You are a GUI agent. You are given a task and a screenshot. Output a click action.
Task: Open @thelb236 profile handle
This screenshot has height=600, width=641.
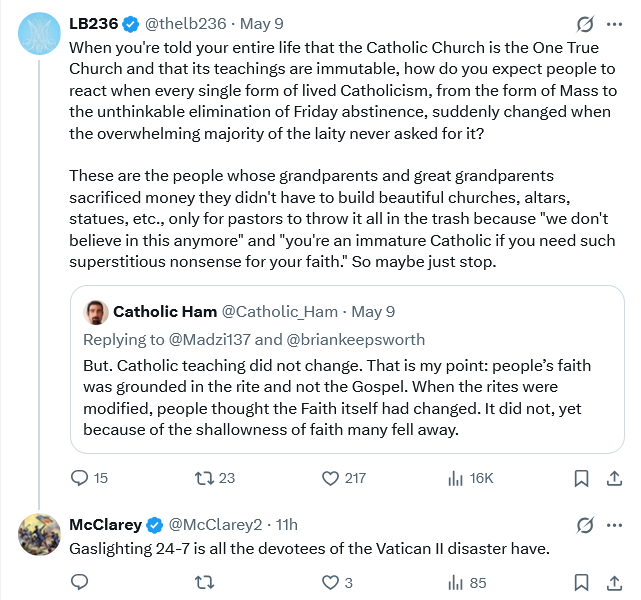[186, 24]
